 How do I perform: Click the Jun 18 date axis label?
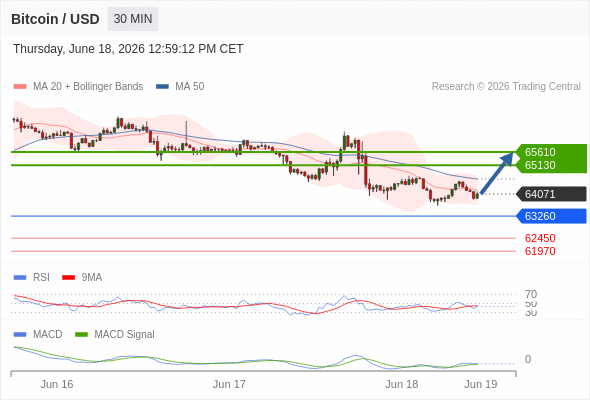click(x=401, y=384)
